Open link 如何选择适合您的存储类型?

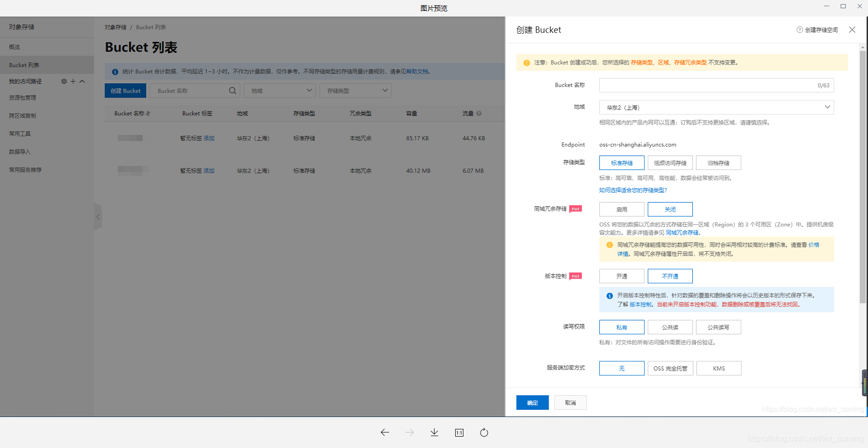click(633, 190)
